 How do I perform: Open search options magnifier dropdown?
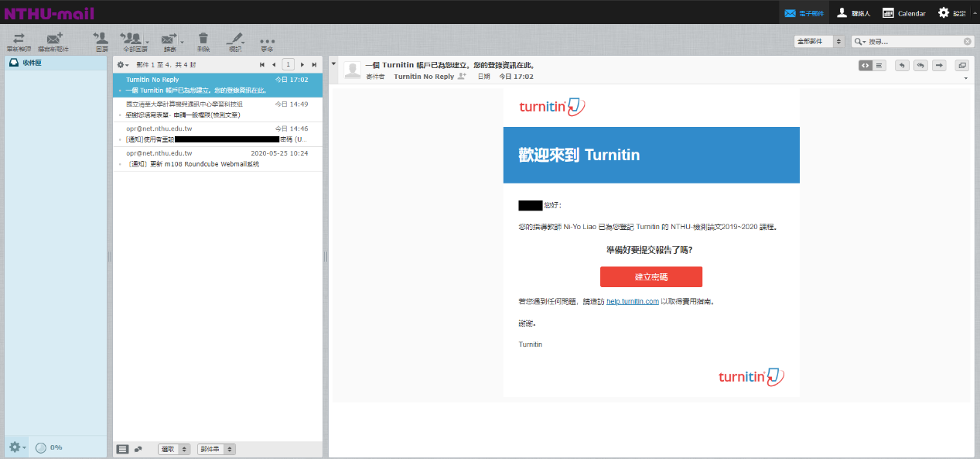coord(860,42)
